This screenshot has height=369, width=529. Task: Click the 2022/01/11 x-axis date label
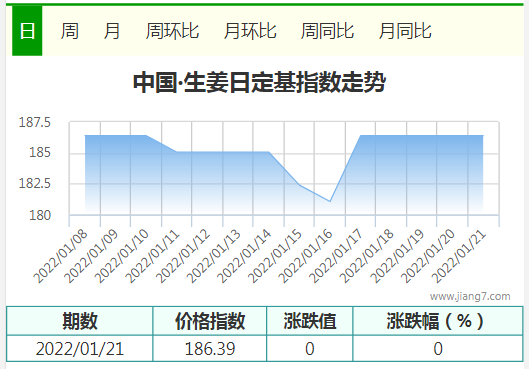153,256
